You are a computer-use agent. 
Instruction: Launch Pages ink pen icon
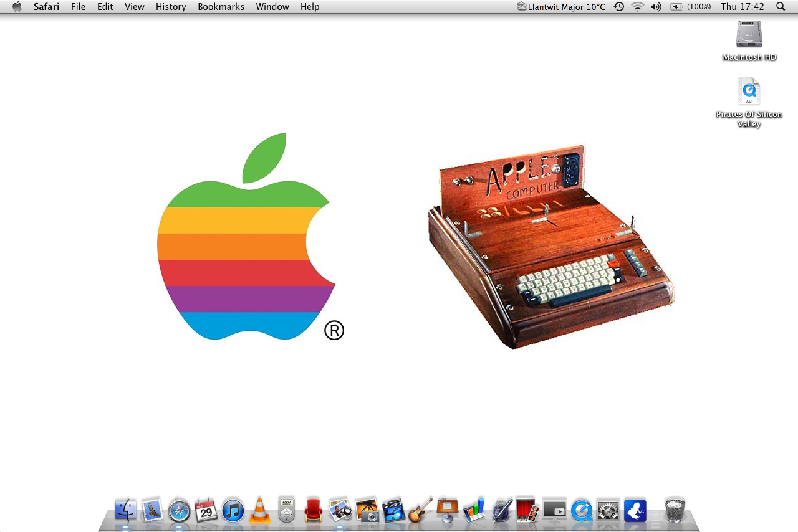click(x=501, y=511)
